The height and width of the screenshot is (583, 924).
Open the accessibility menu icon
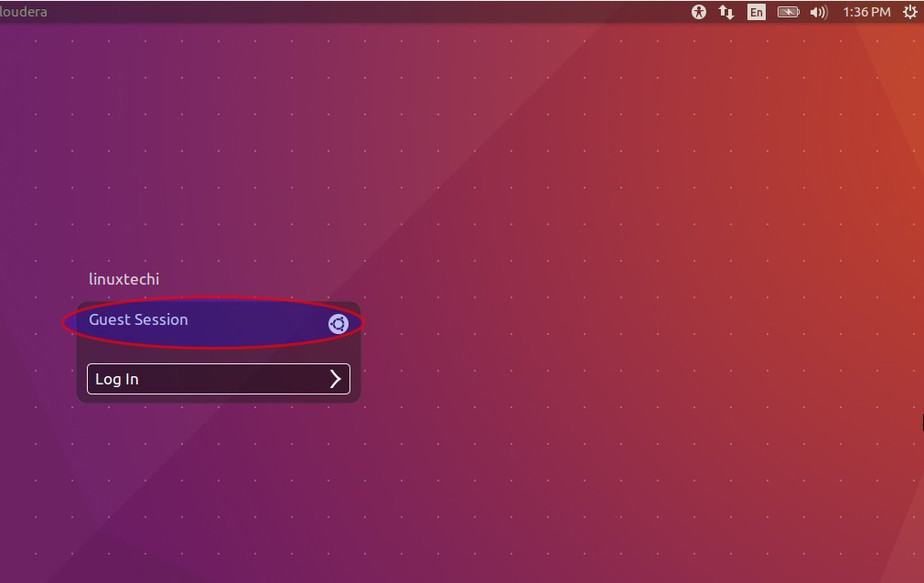[x=698, y=12]
